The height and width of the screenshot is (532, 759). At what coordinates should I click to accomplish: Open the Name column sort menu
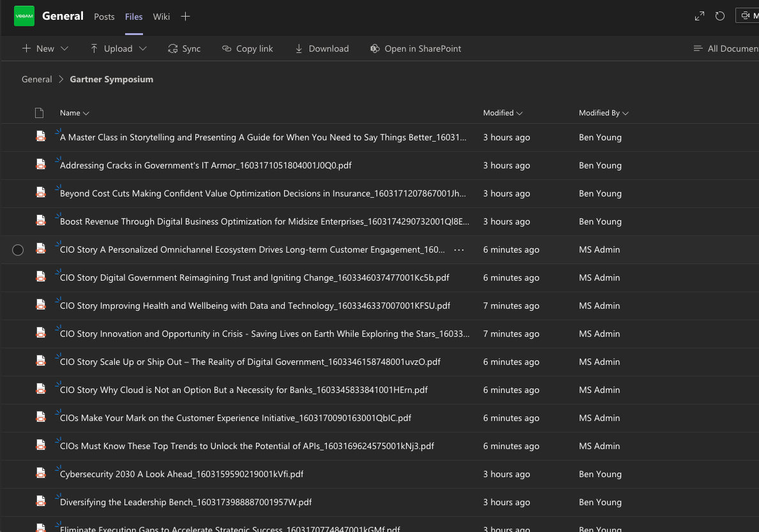coord(75,113)
